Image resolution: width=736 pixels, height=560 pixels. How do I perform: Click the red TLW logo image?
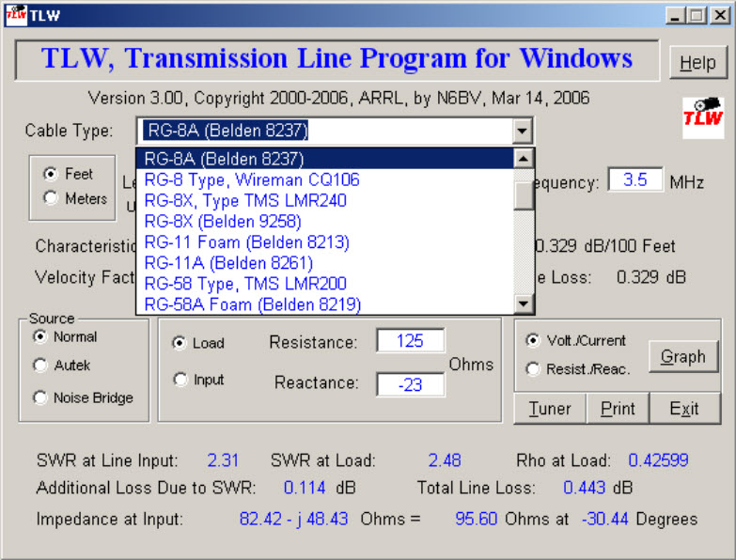point(703,117)
